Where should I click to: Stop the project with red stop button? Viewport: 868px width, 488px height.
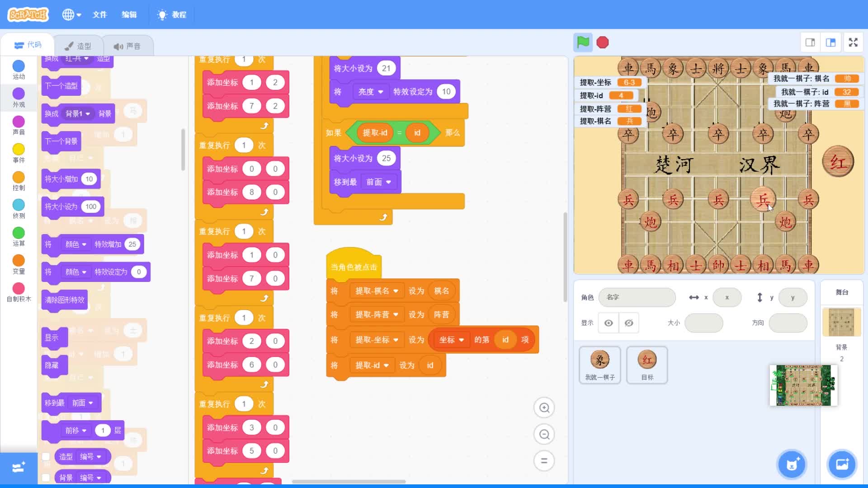coord(603,42)
